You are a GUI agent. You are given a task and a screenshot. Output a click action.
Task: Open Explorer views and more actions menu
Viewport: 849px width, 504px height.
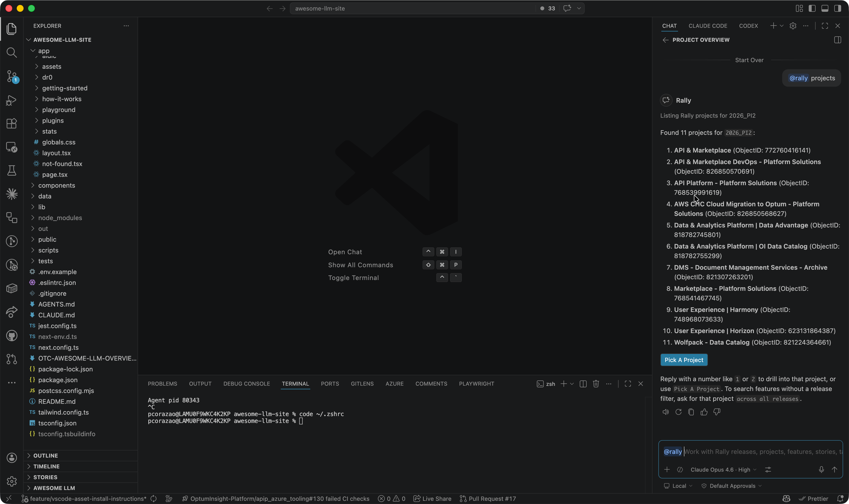126,26
